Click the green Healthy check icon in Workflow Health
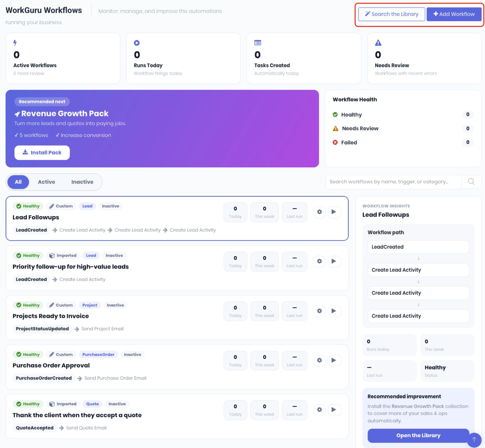This screenshot has width=485, height=448. [335, 115]
